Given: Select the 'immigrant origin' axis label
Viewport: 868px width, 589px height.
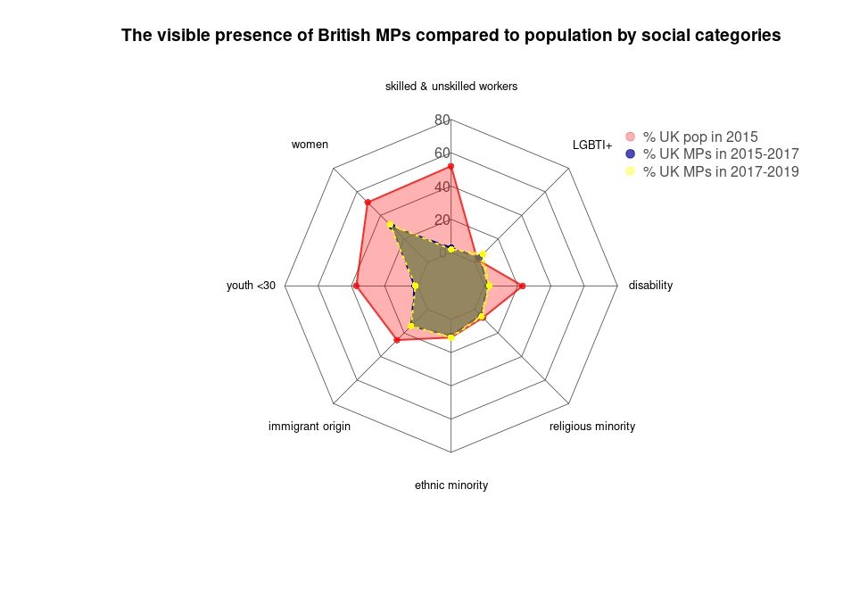Looking at the screenshot, I should point(310,427).
